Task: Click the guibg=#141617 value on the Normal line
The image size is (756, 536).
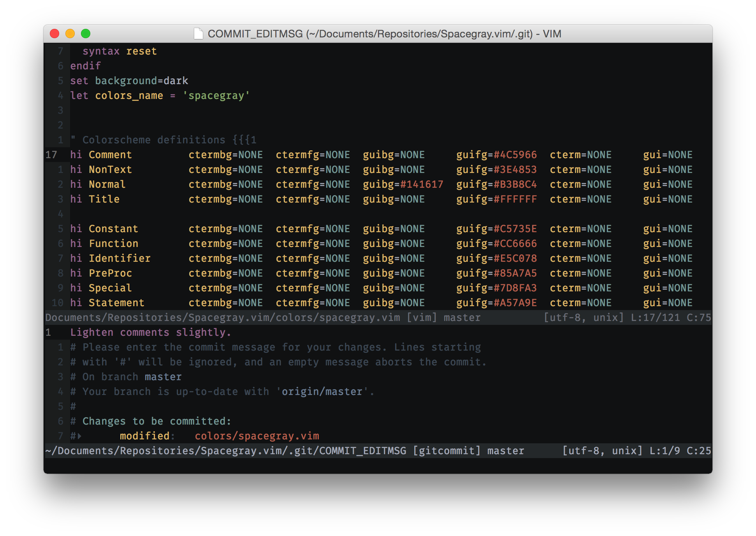Action: [403, 184]
